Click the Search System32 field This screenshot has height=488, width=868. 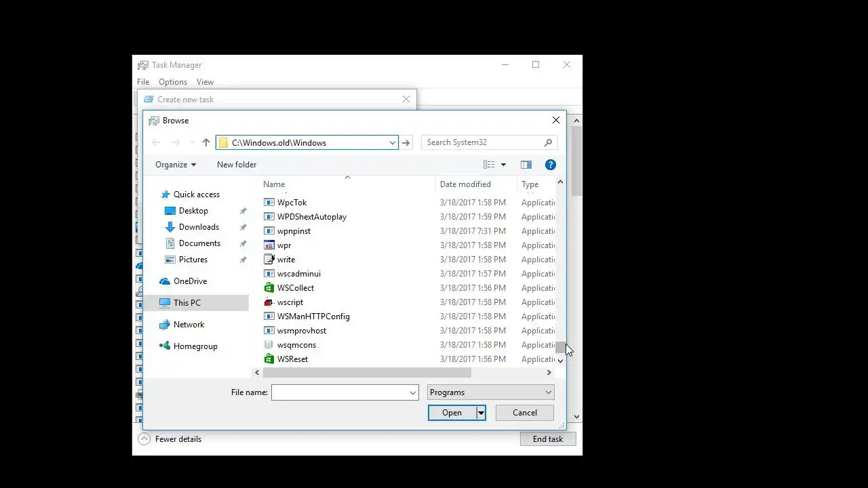pos(482,142)
